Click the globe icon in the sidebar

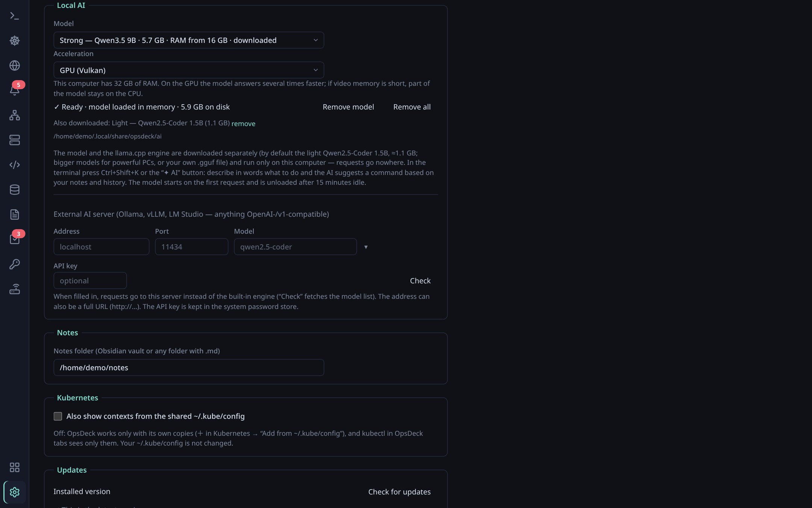click(14, 65)
